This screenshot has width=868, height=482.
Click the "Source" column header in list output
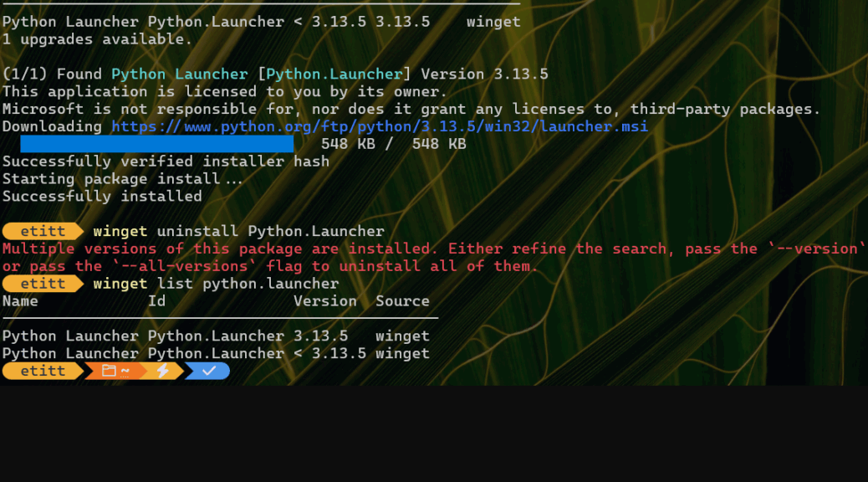click(x=402, y=301)
